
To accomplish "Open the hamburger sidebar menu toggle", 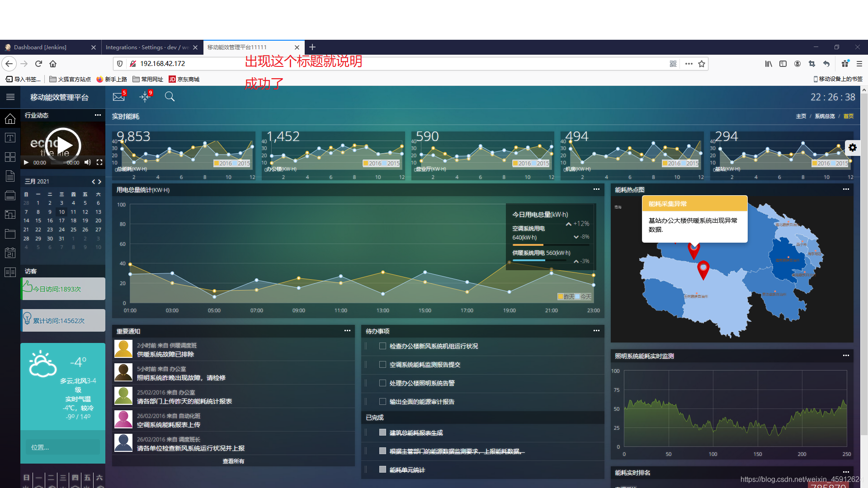I will [10, 97].
